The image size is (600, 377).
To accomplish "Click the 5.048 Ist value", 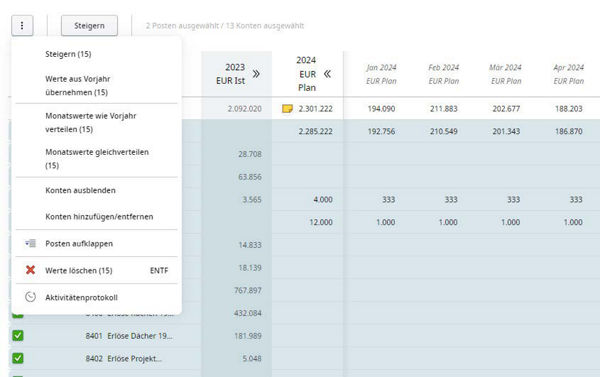I will (x=252, y=358).
